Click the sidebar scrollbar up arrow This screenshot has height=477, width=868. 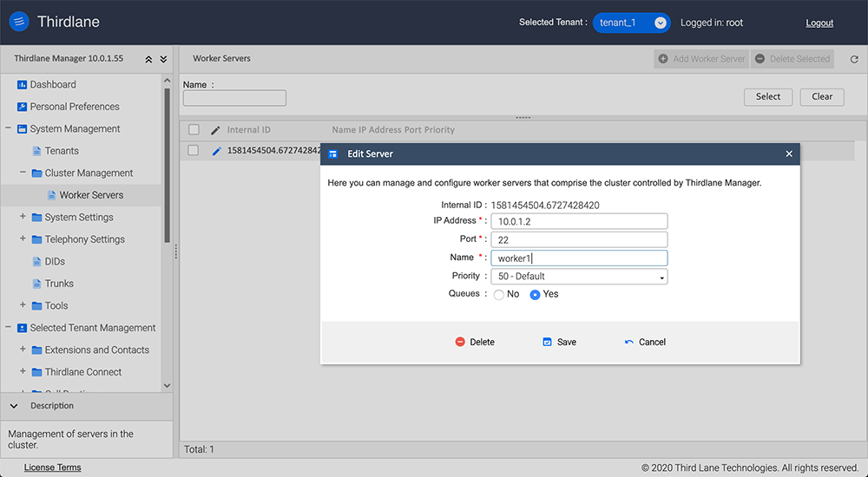coord(168,81)
